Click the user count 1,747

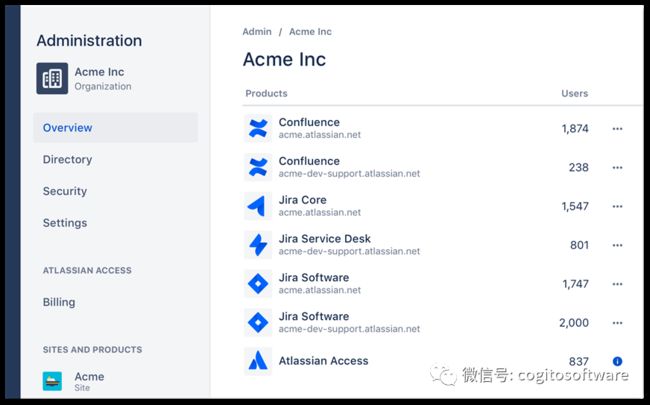575,284
